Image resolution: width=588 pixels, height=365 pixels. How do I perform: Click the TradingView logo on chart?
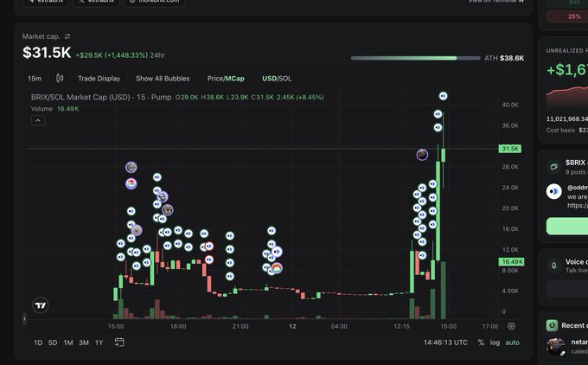(x=41, y=305)
